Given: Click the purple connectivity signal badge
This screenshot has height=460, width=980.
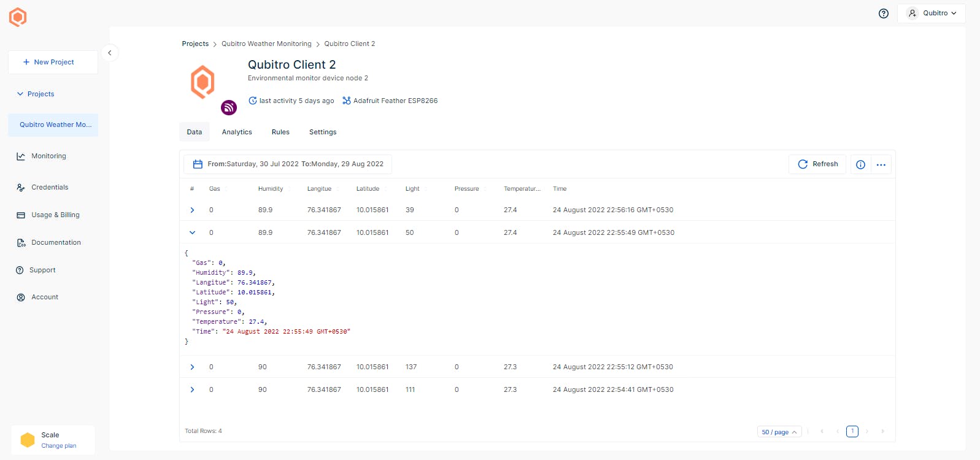Looking at the screenshot, I should 229,107.
